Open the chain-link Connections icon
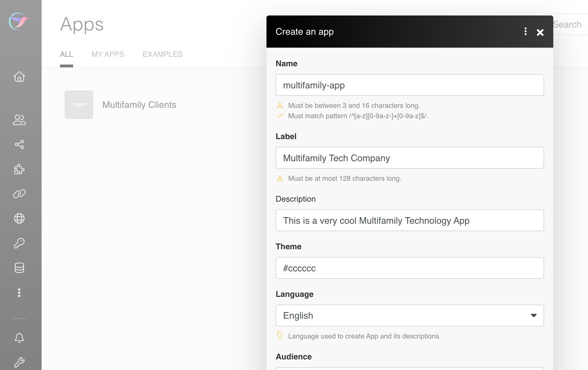Viewport: 588px width, 370px height. [x=19, y=194]
